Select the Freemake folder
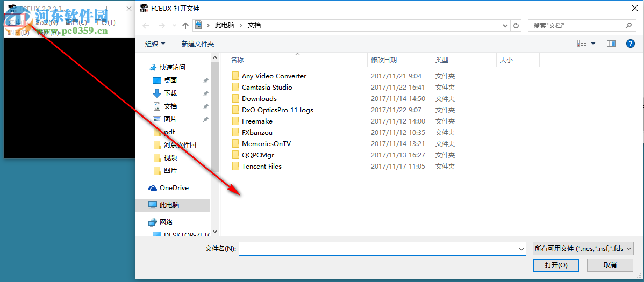The image size is (644, 282). click(257, 121)
